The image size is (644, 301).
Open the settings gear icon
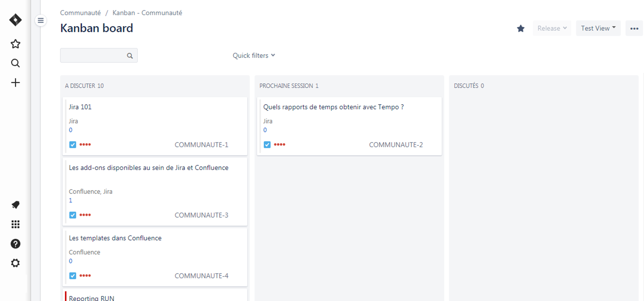pyautogui.click(x=15, y=263)
